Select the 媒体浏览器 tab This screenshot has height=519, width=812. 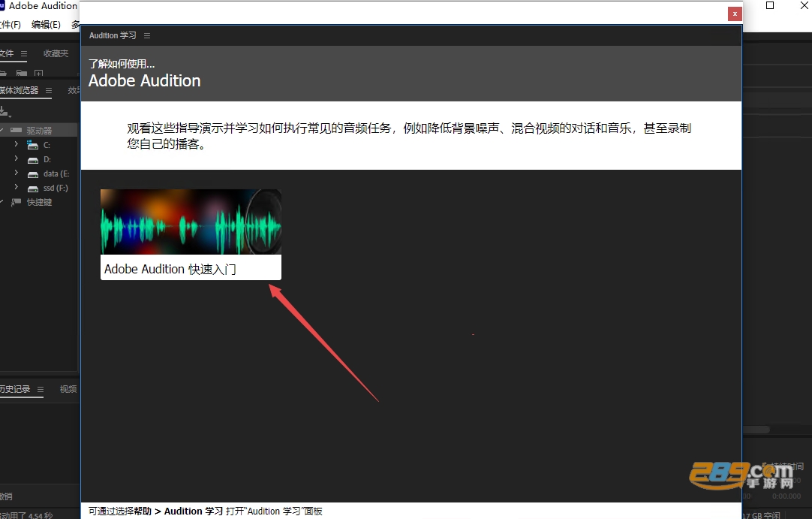coord(20,90)
